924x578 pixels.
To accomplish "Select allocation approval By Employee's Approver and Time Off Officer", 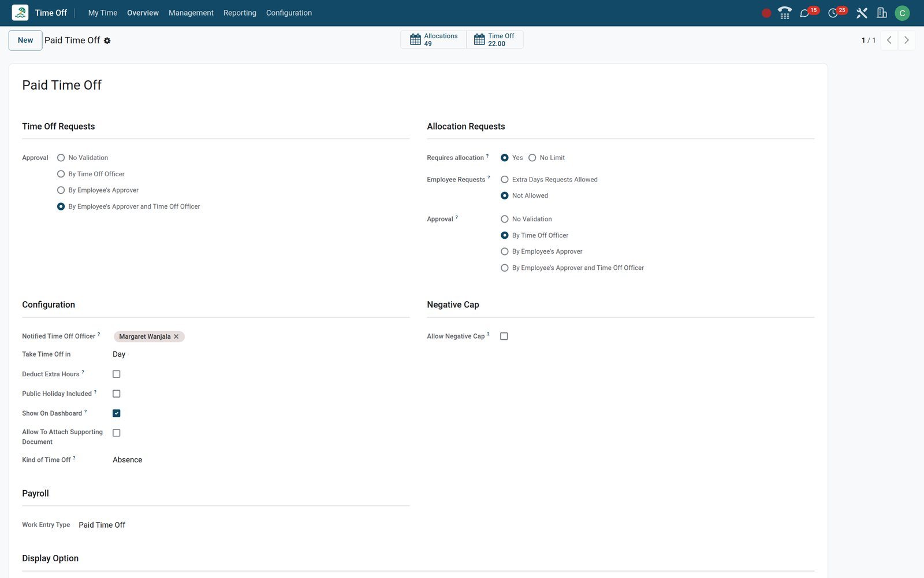I will pos(505,268).
